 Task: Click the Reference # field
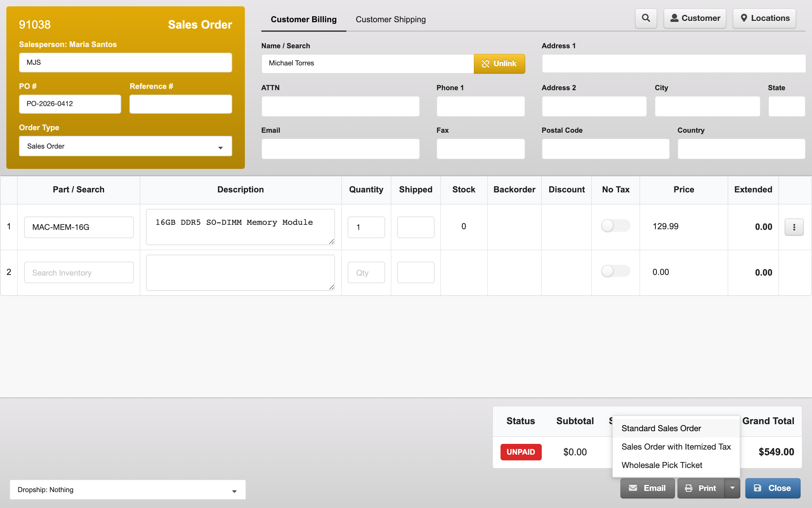180,104
